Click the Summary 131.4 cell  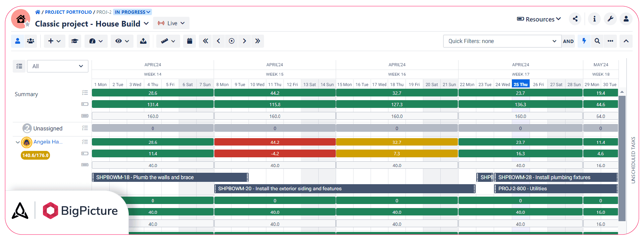click(x=153, y=105)
